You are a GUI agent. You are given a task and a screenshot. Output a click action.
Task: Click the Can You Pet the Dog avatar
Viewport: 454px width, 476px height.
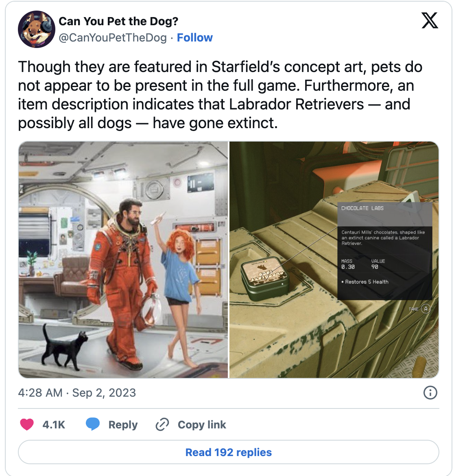[37, 29]
